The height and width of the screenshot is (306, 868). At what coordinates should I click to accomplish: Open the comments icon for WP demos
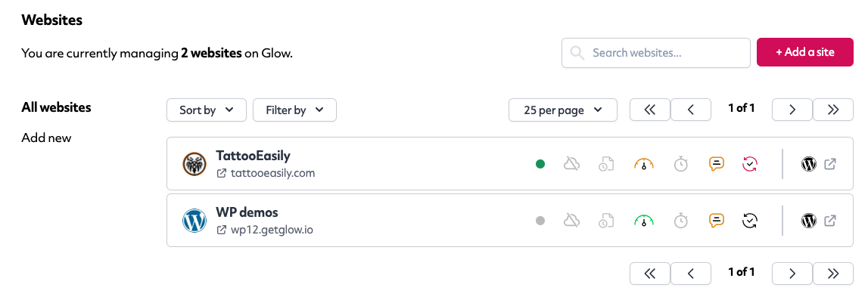[x=717, y=221]
